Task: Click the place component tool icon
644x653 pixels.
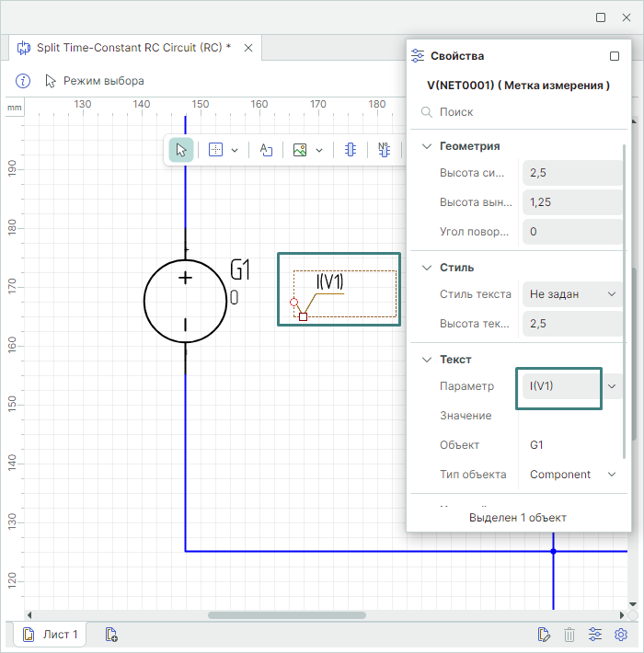Action: pyautogui.click(x=351, y=150)
